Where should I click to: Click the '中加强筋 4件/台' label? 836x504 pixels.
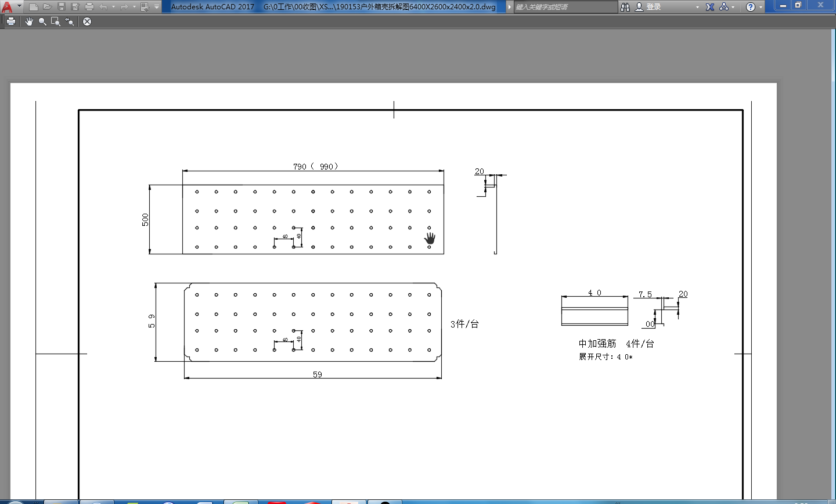click(616, 344)
